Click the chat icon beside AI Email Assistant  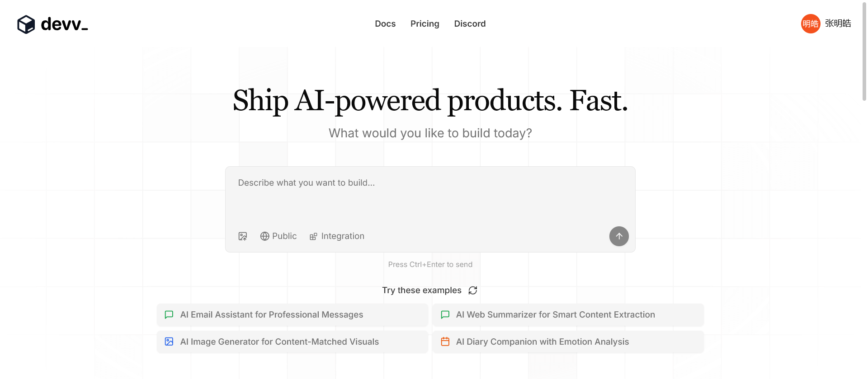(169, 315)
